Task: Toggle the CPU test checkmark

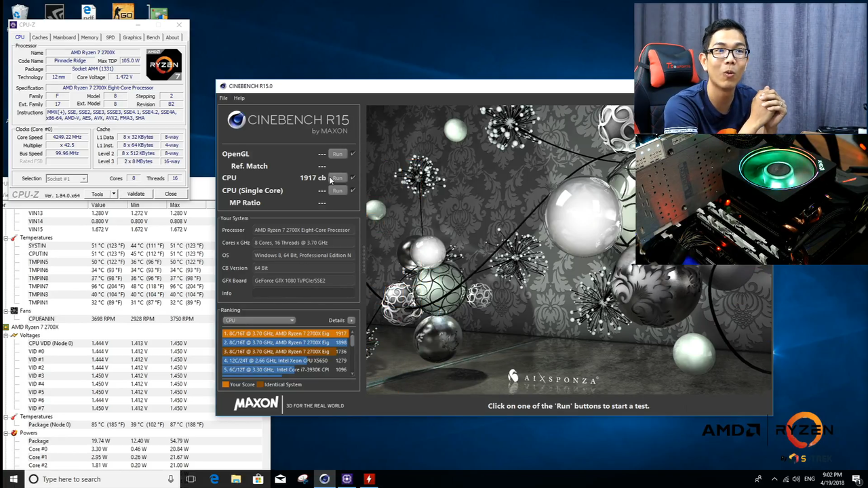Action: [x=353, y=178]
